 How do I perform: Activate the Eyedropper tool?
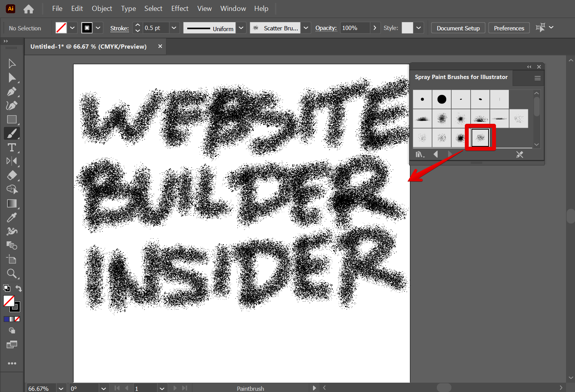(x=12, y=218)
